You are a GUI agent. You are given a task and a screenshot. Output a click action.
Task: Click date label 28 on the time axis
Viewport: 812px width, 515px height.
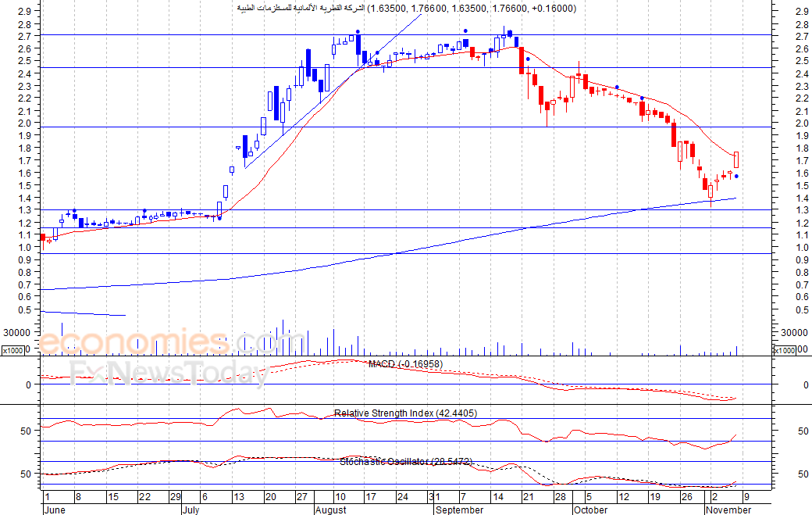coord(561,497)
